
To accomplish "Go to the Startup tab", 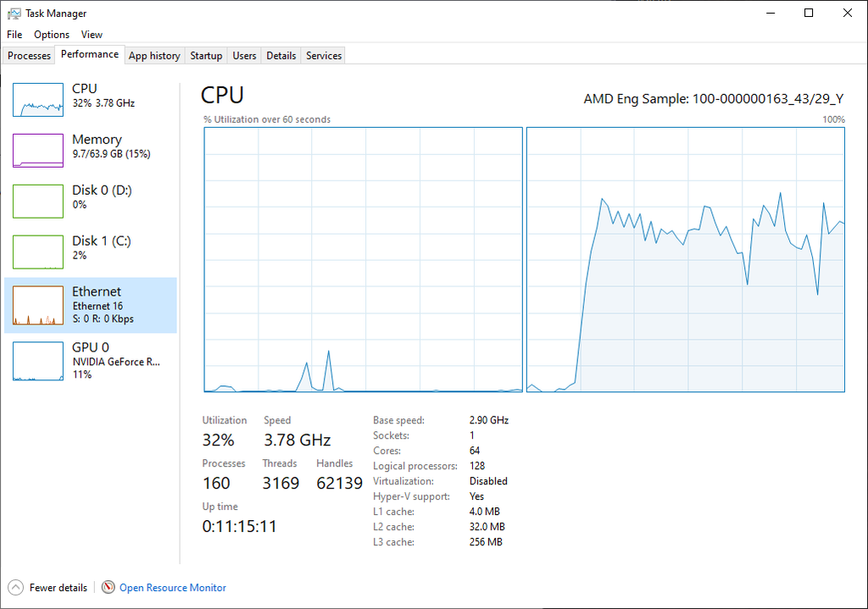I will (206, 56).
